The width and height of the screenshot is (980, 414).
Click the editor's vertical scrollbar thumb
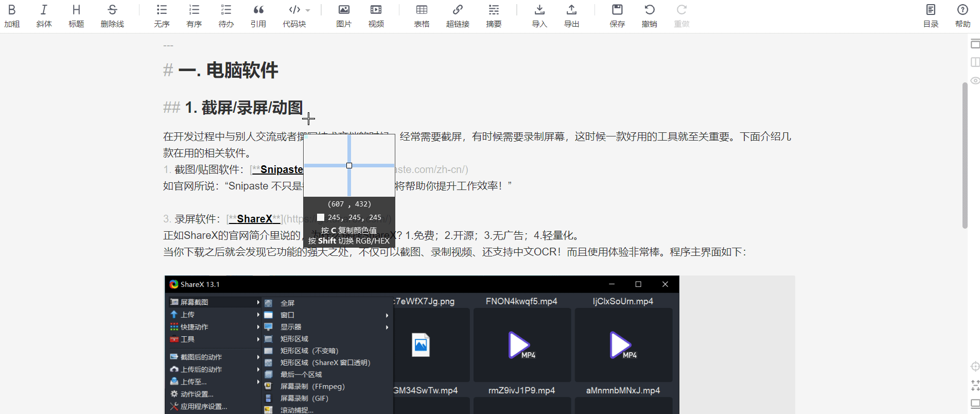(965, 155)
